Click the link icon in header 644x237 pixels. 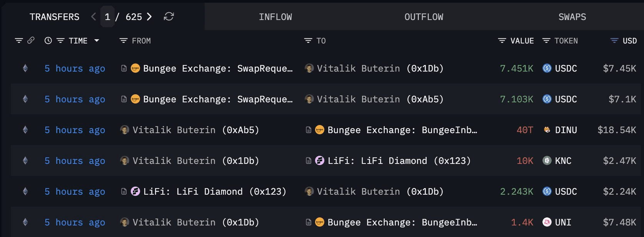tap(31, 40)
